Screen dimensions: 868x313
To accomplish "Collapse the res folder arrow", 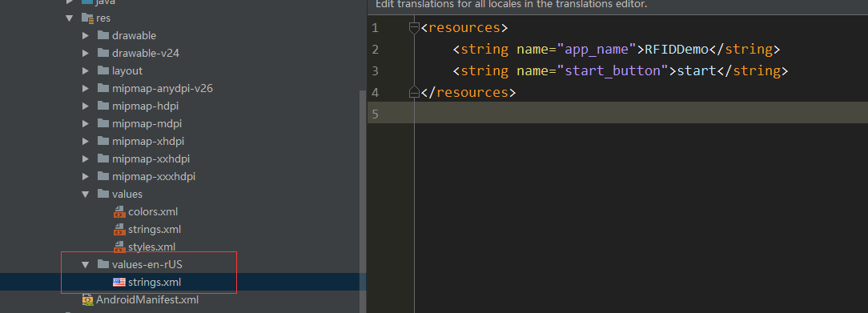I will point(69,18).
